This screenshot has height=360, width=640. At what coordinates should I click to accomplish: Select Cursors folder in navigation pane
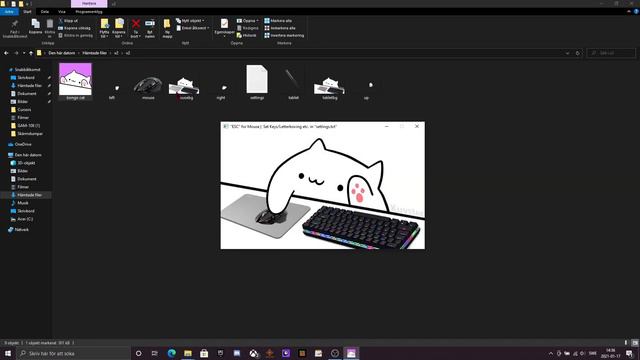click(24, 109)
